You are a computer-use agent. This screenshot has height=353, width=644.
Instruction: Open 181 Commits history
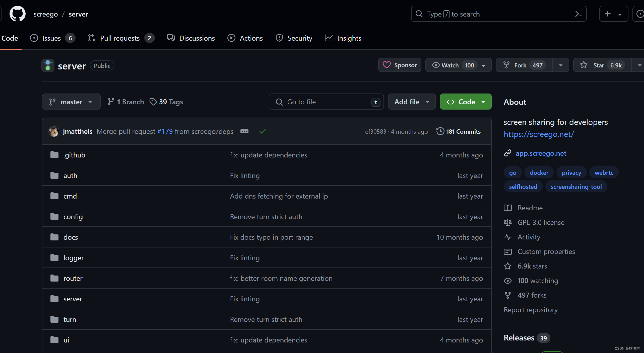tap(459, 131)
